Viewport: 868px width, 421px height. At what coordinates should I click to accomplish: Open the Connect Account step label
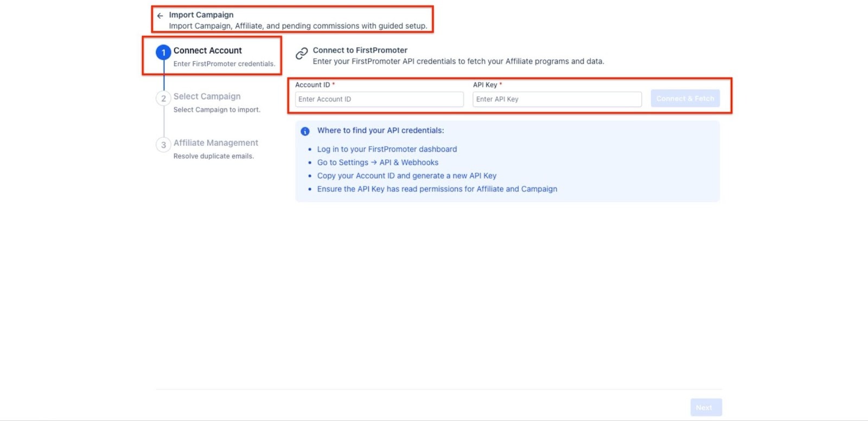(x=208, y=50)
